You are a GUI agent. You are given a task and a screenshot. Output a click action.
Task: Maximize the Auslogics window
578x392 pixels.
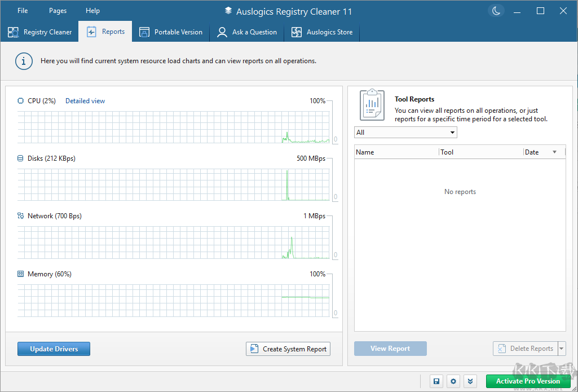tap(540, 11)
